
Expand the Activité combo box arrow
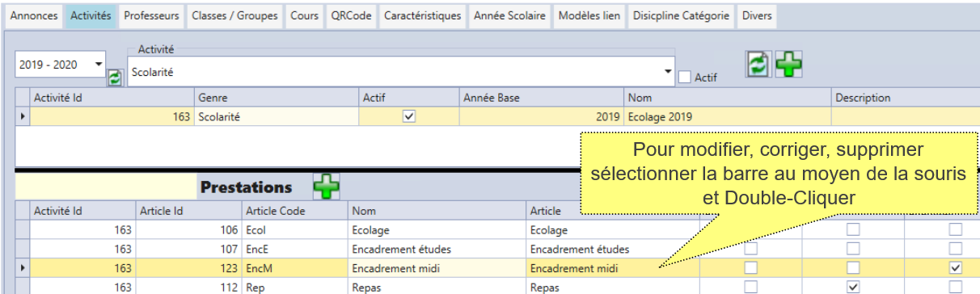coord(668,71)
